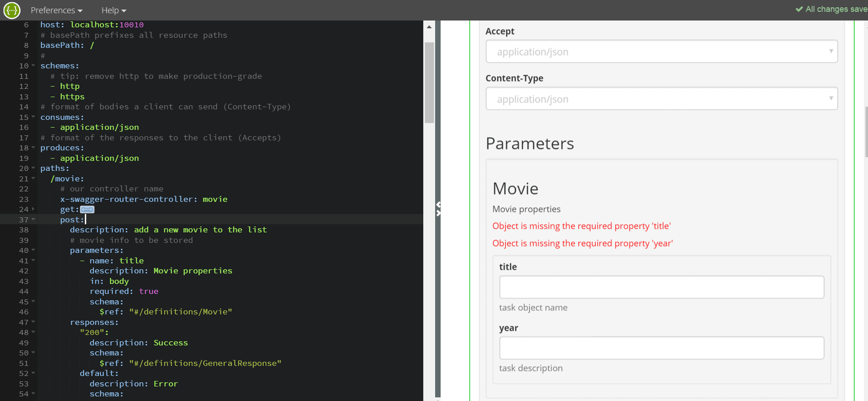The height and width of the screenshot is (401, 868).
Task: Click the pane splitter collapse arrows
Action: 438,209
